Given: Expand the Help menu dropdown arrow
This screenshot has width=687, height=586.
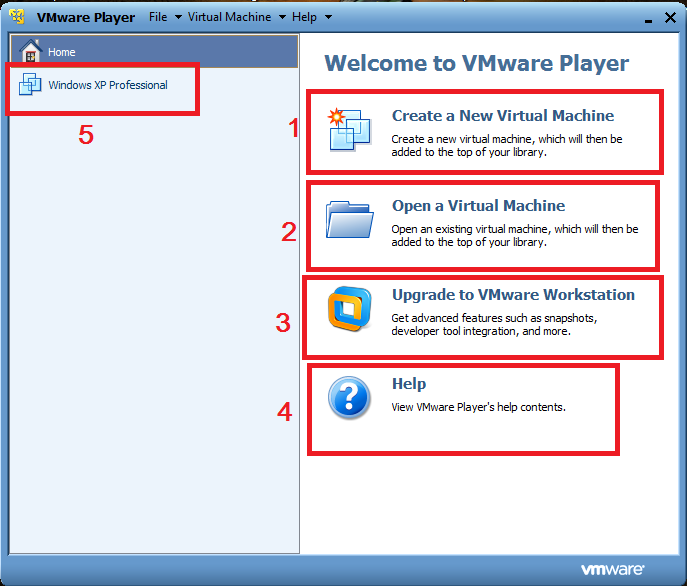Looking at the screenshot, I should click(x=328, y=18).
